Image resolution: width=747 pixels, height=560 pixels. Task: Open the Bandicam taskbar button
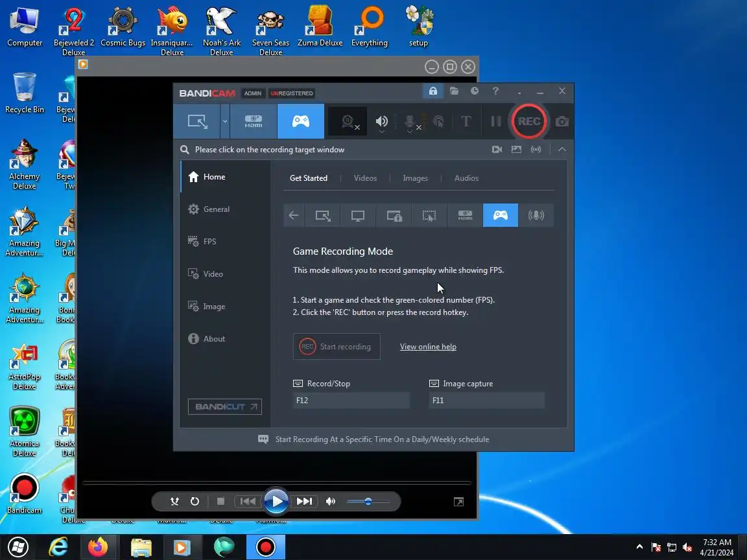(x=266, y=547)
